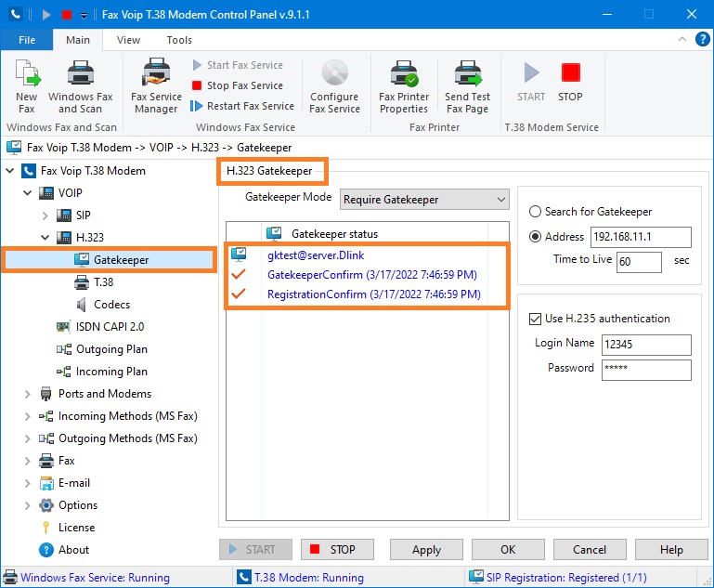714x588 pixels.
Task: Click the phone app icon in title bar
Action: [15, 14]
